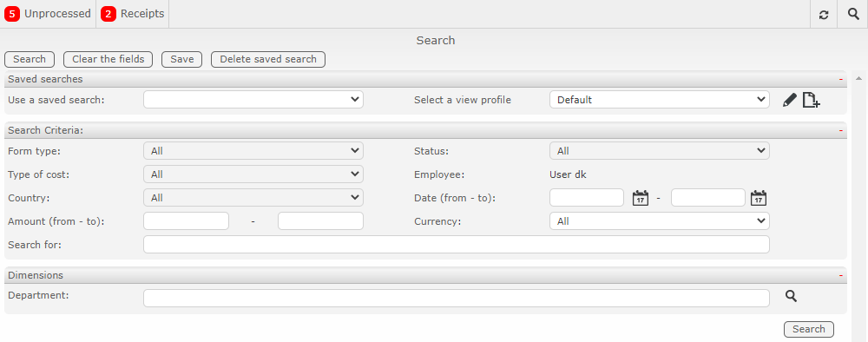
Task: Create a new view profile with page-plus icon
Action: pyautogui.click(x=811, y=100)
